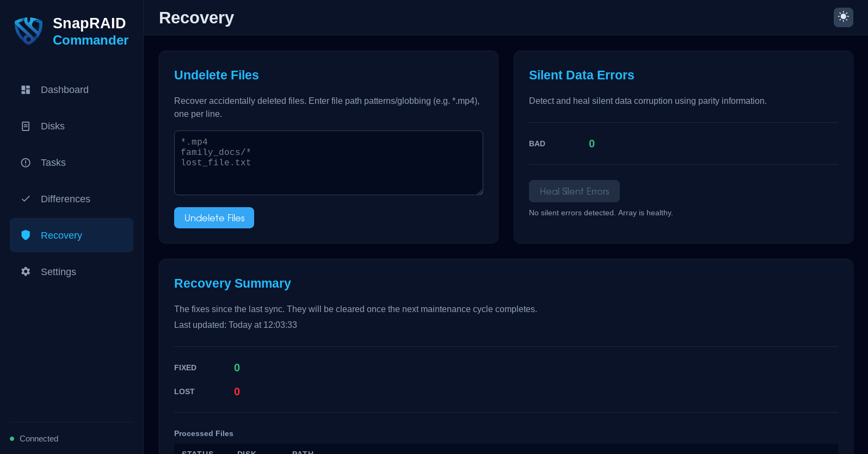This screenshot has height=454, width=868.
Task: Open the Dashboard menu label
Action: (x=64, y=90)
